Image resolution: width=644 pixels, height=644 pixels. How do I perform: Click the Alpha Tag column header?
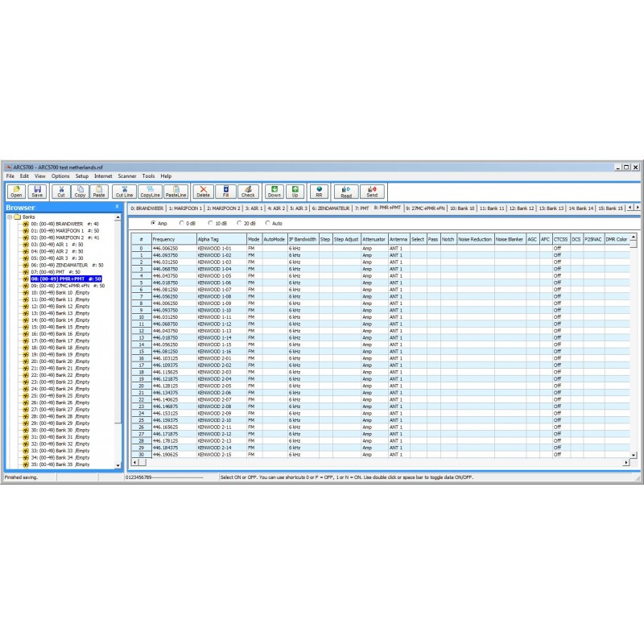click(222, 239)
